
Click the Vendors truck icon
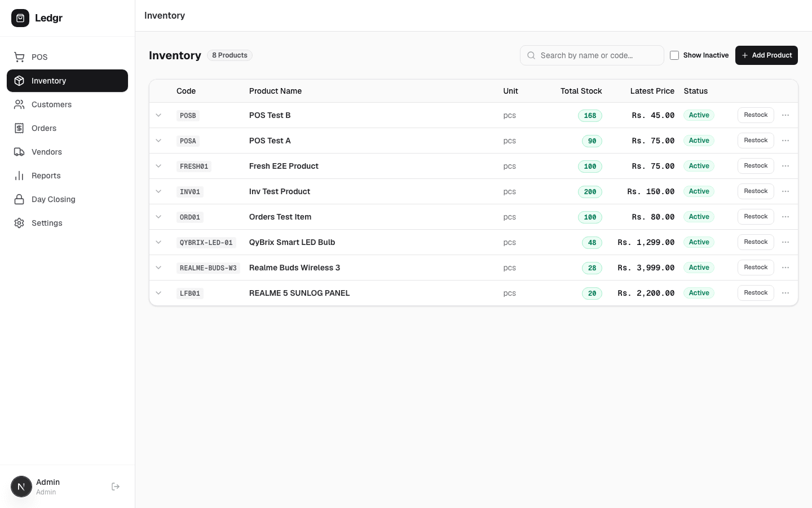[x=19, y=152]
